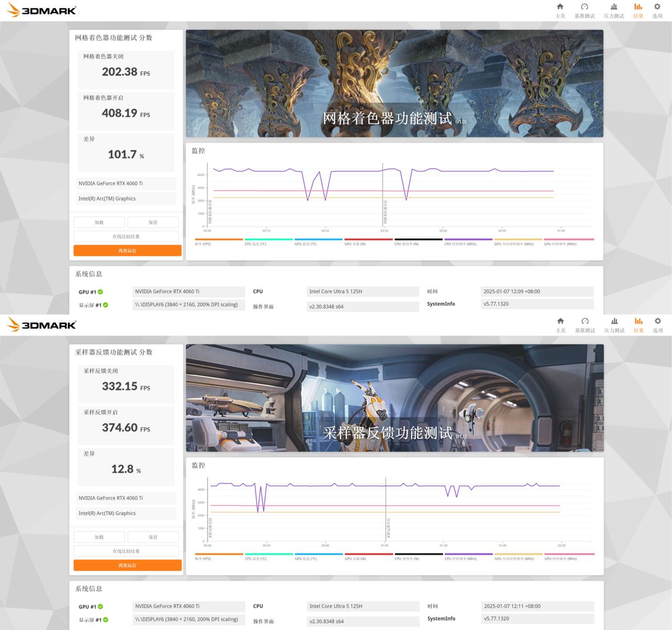Click 保存 save button in mesh shader window
The image size is (672, 630).
coord(153,222)
